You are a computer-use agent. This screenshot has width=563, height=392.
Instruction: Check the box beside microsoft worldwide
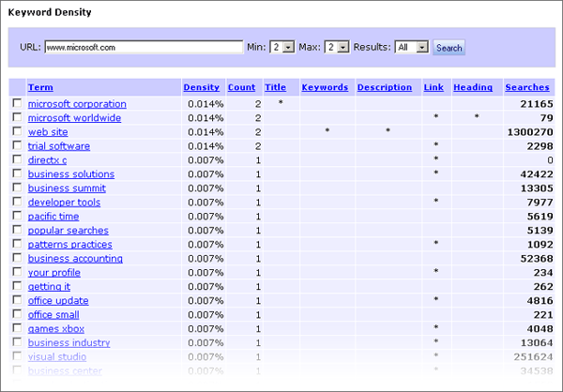17,117
